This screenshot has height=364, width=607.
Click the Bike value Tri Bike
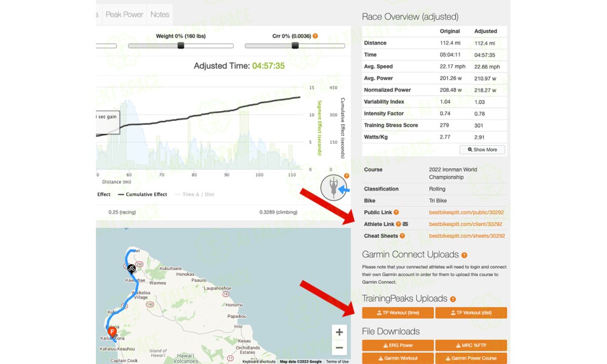[438, 200]
